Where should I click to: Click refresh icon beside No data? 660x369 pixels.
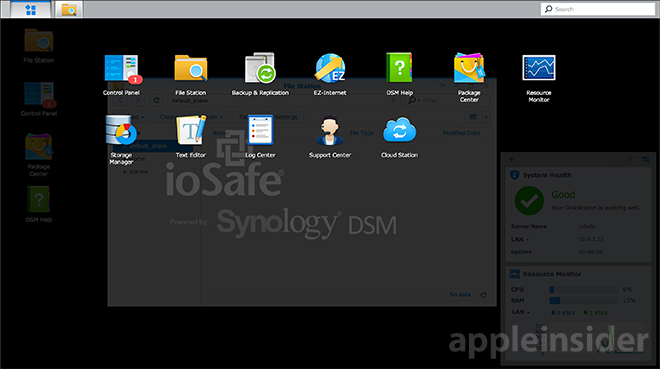pyautogui.click(x=483, y=295)
